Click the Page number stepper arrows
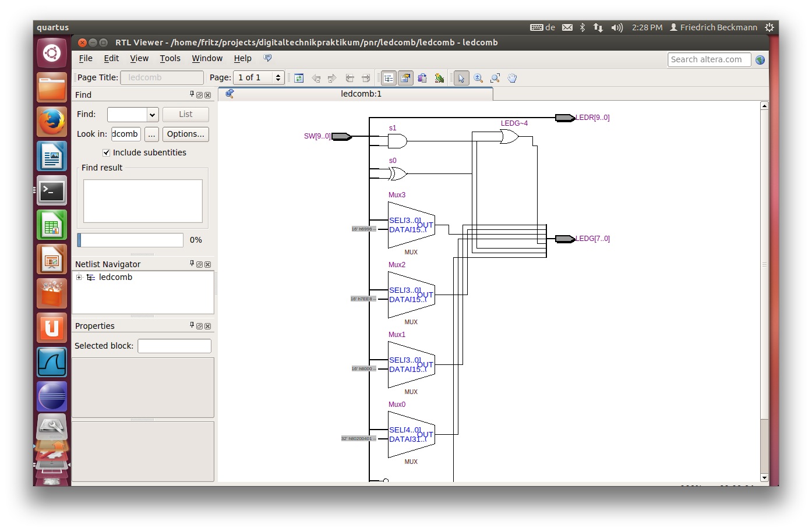Image resolution: width=812 pixels, height=532 pixels. [278, 78]
